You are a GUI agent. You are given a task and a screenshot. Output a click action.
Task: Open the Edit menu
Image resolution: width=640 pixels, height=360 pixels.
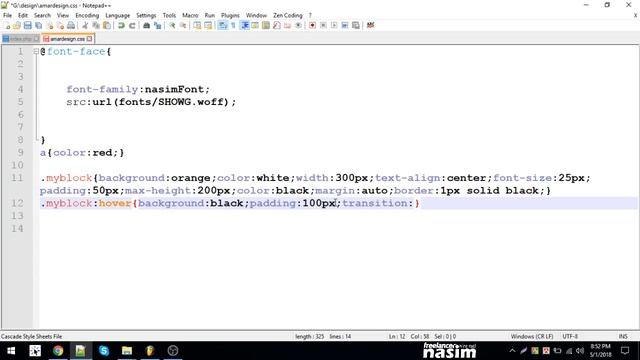tap(23, 15)
